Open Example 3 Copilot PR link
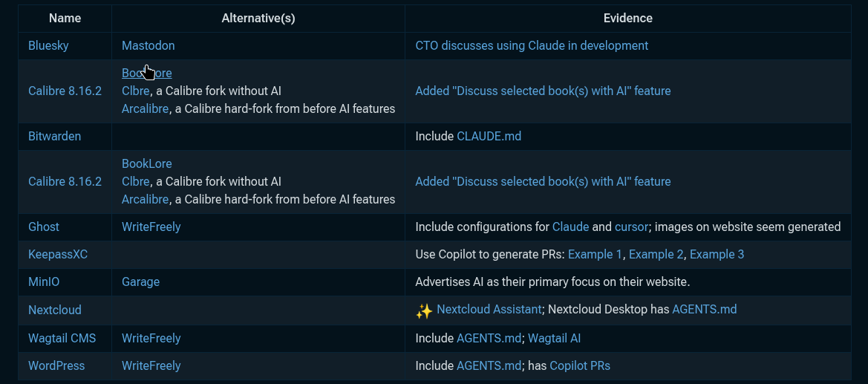The image size is (868, 384). (717, 254)
